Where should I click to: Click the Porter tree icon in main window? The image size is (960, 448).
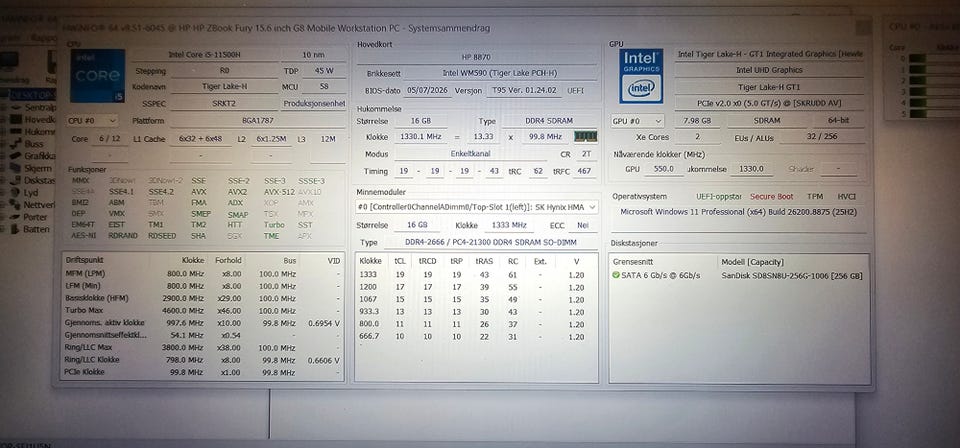point(15,217)
